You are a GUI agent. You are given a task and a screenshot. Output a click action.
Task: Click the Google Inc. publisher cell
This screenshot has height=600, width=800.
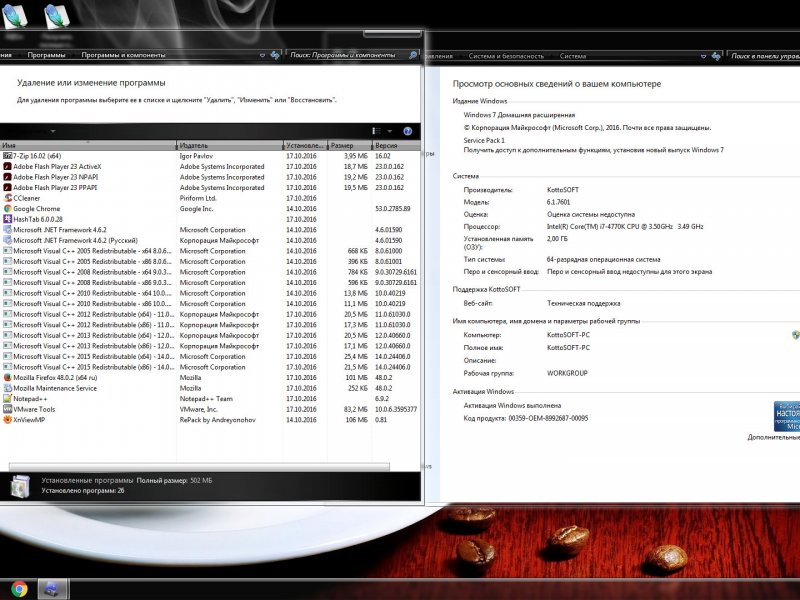[196, 209]
